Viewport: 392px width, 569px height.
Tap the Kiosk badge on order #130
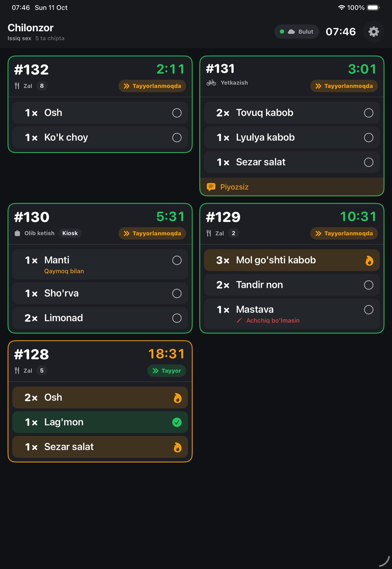(70, 233)
